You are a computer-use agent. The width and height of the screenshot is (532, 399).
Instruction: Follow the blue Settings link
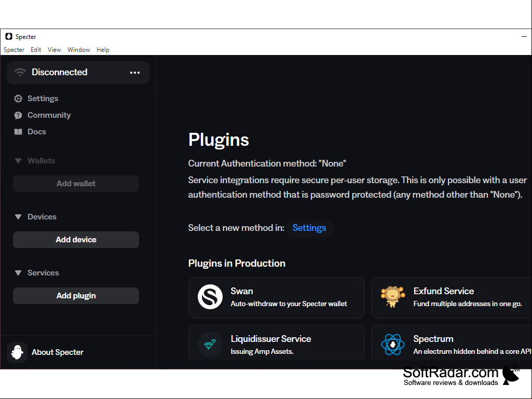tap(309, 228)
